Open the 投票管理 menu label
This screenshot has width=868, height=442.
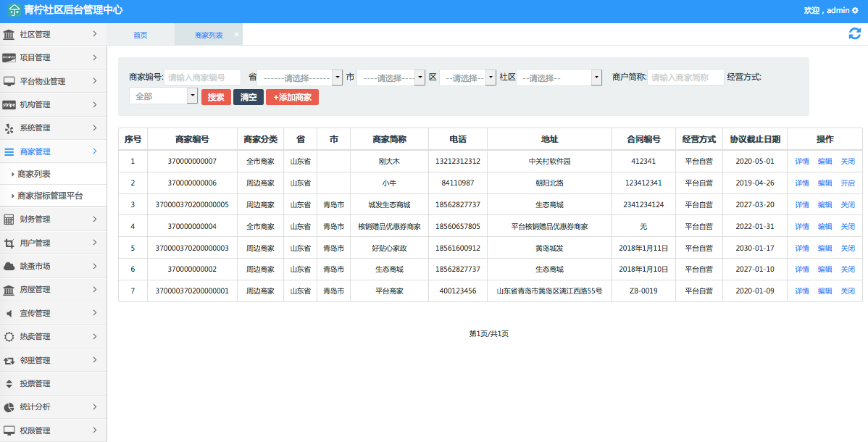35,384
